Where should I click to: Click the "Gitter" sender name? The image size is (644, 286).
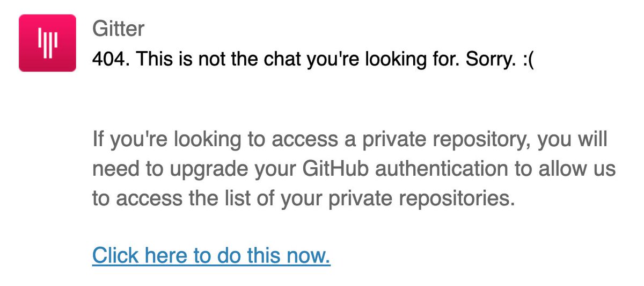[x=118, y=28]
